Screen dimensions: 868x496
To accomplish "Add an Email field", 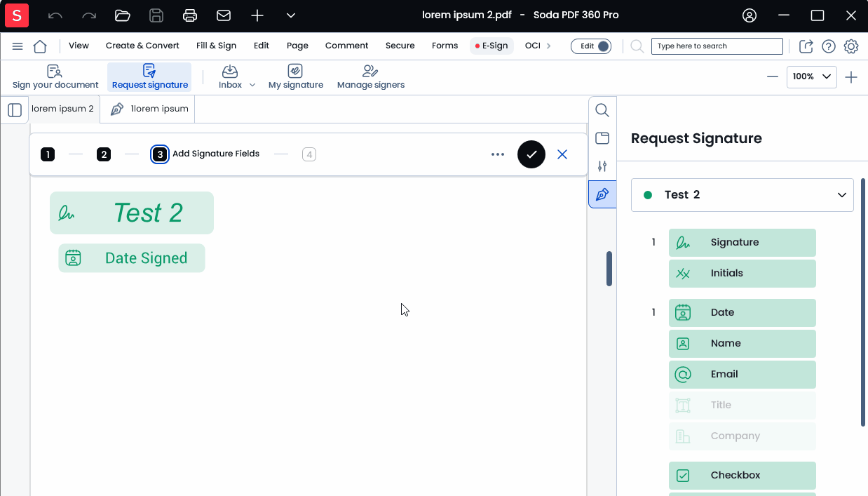I will coord(742,375).
